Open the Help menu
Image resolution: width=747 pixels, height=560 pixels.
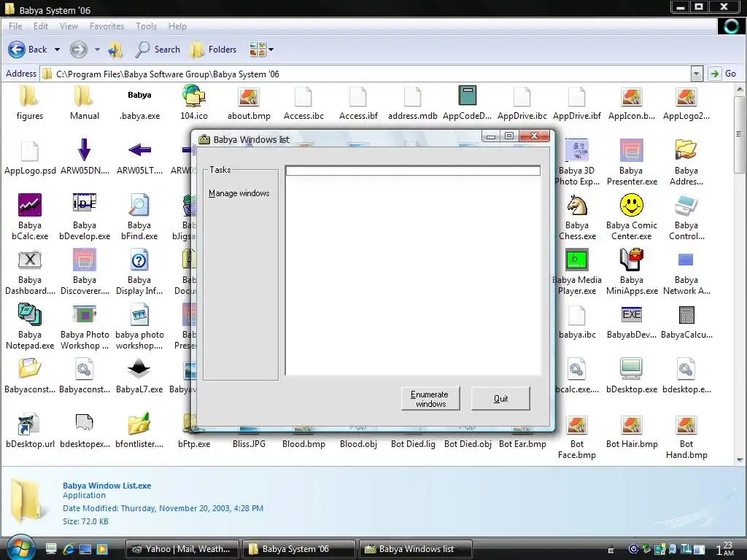click(177, 26)
